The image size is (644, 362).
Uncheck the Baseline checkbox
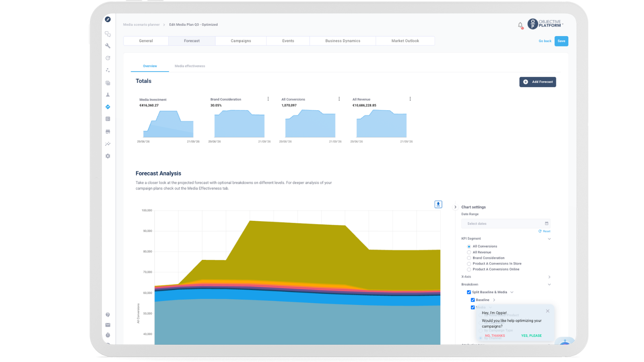click(x=473, y=300)
